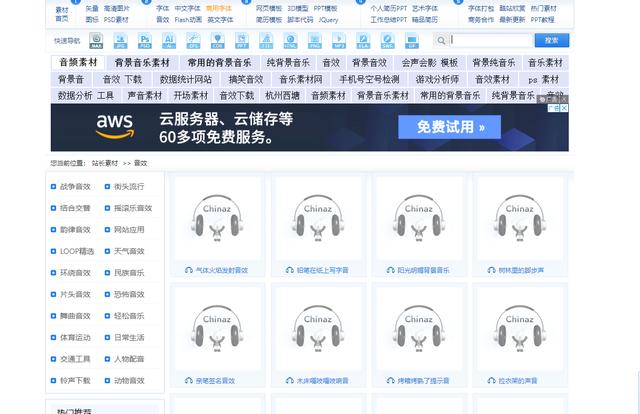
Task: Click the magnifier icon beside the search box
Action: coord(441,40)
